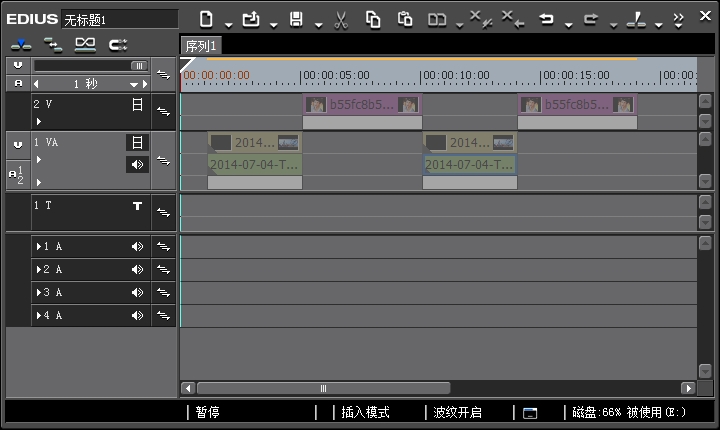Click the 插入模式 status bar text
The height and width of the screenshot is (430, 720).
point(365,412)
